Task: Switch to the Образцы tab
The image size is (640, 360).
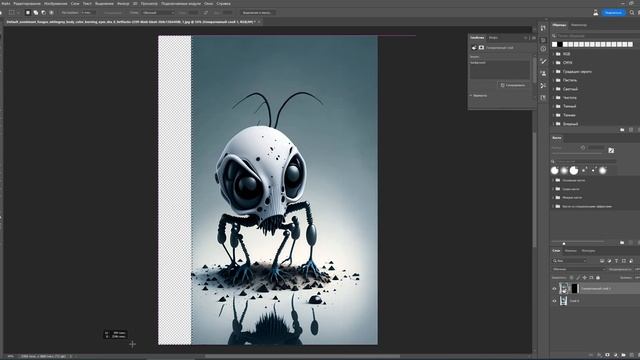Action: click(559, 25)
